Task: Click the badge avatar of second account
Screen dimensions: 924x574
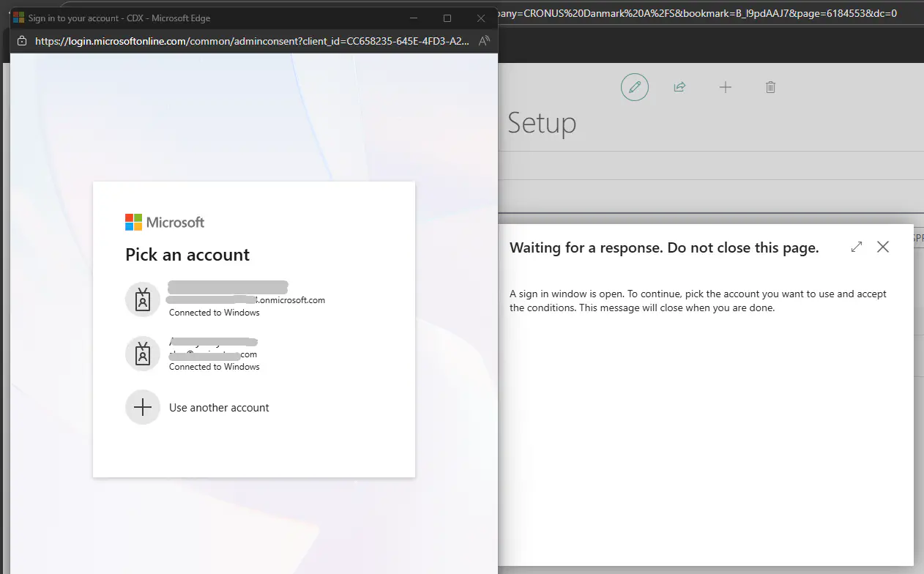Action: [x=143, y=354]
